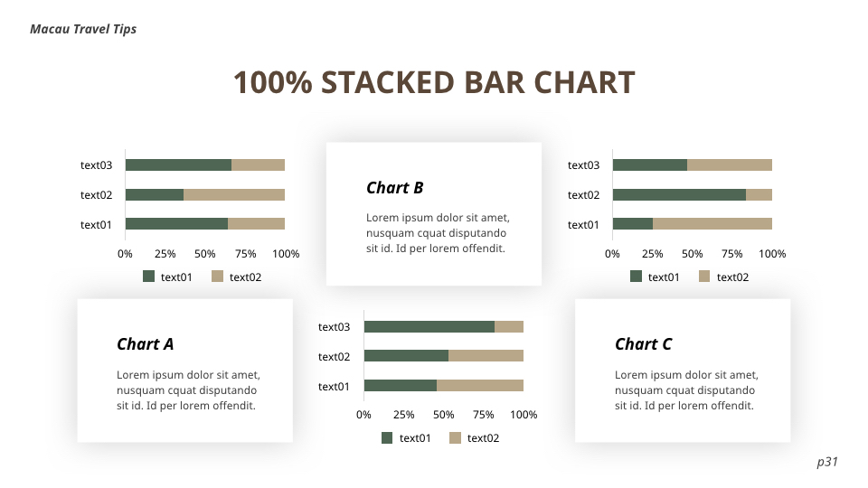This screenshot has width=868, height=488.
Task: Select green segment of text03 bar, bottom-center chart
Action: point(429,326)
